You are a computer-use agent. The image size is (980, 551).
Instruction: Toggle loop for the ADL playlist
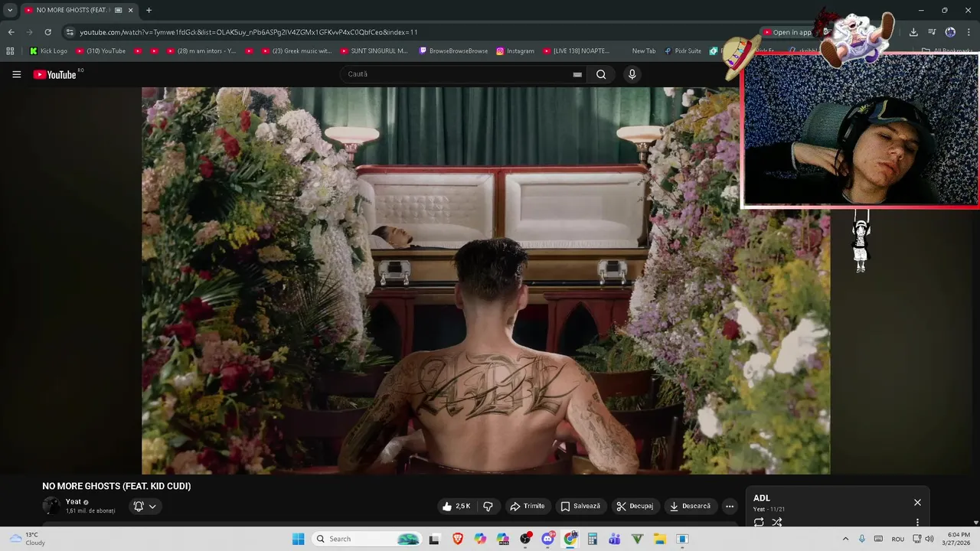tap(759, 522)
